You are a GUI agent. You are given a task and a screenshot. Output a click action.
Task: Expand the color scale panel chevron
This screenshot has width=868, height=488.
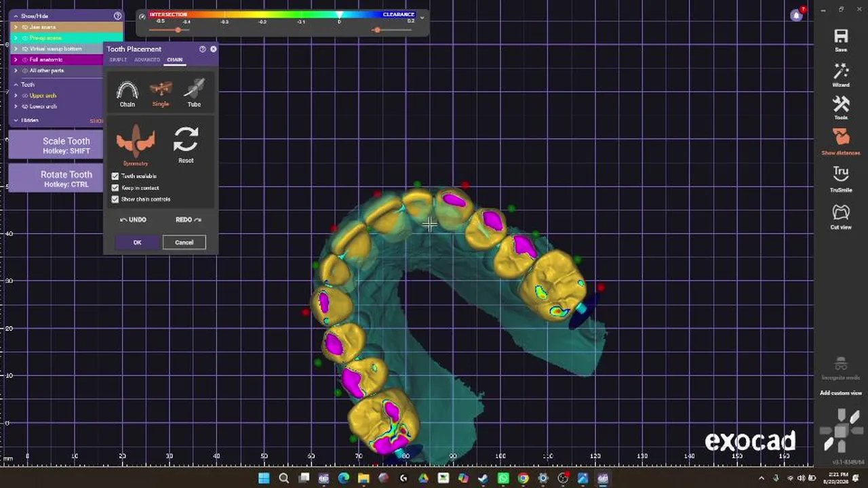coord(422,17)
